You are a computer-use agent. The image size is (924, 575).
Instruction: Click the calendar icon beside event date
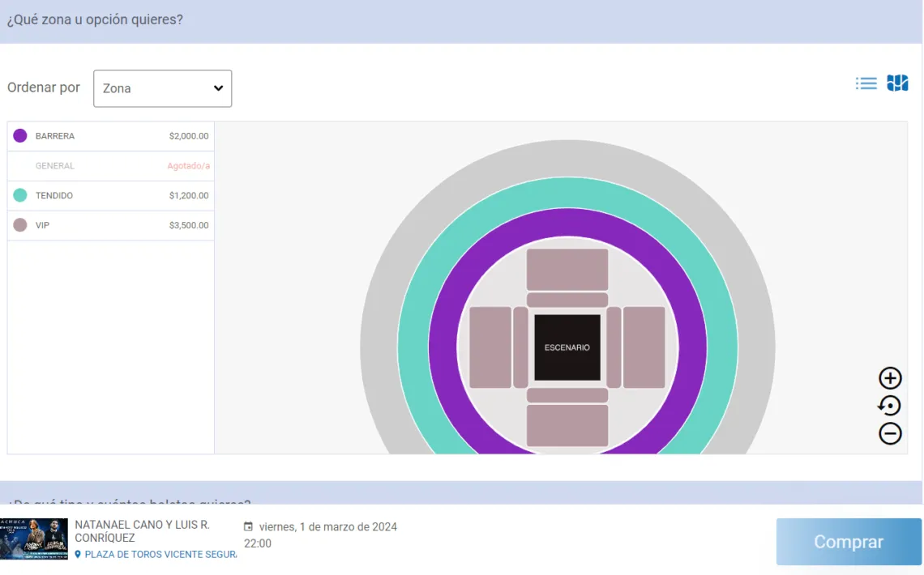click(249, 527)
